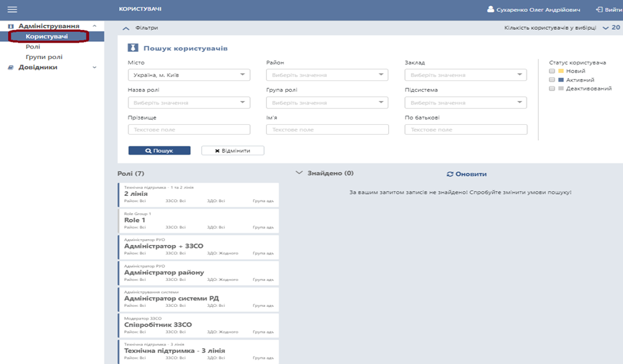
Task: Click the Довідники book icon
Action: [11, 67]
